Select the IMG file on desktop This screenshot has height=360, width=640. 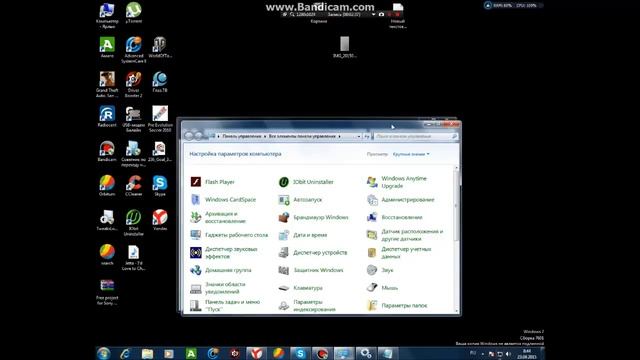coord(344,47)
